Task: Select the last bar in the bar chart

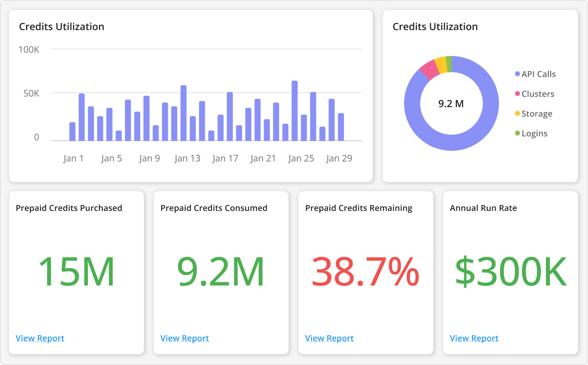Action: (341, 127)
